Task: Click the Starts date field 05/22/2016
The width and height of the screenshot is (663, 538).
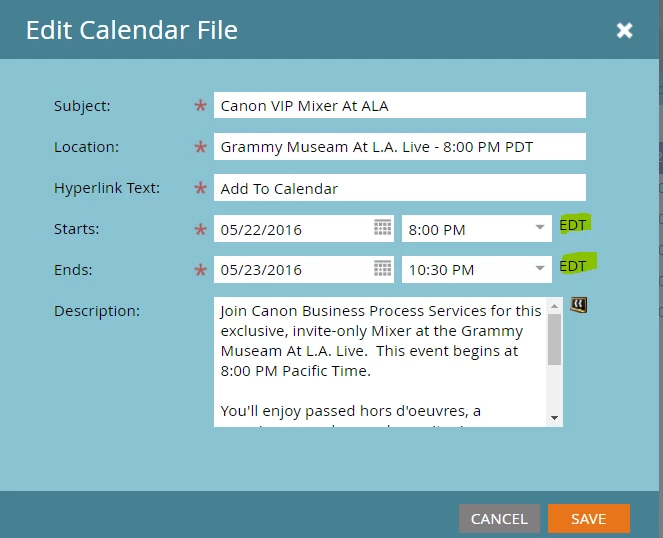Action: [x=304, y=228]
